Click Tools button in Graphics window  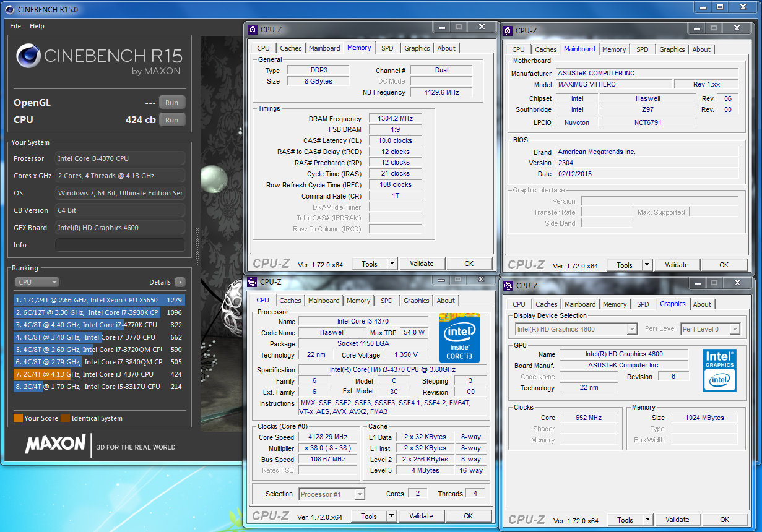625,520
